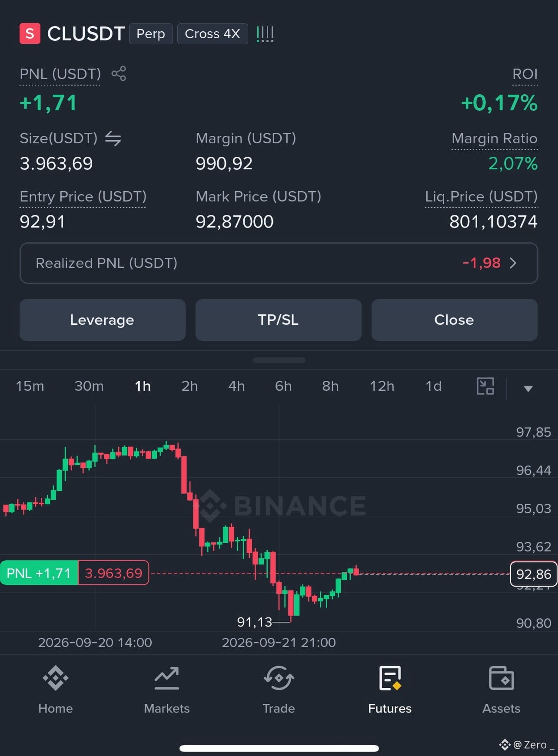Image resolution: width=558 pixels, height=756 pixels.
Task: Tap the red S short badge
Action: click(x=30, y=33)
